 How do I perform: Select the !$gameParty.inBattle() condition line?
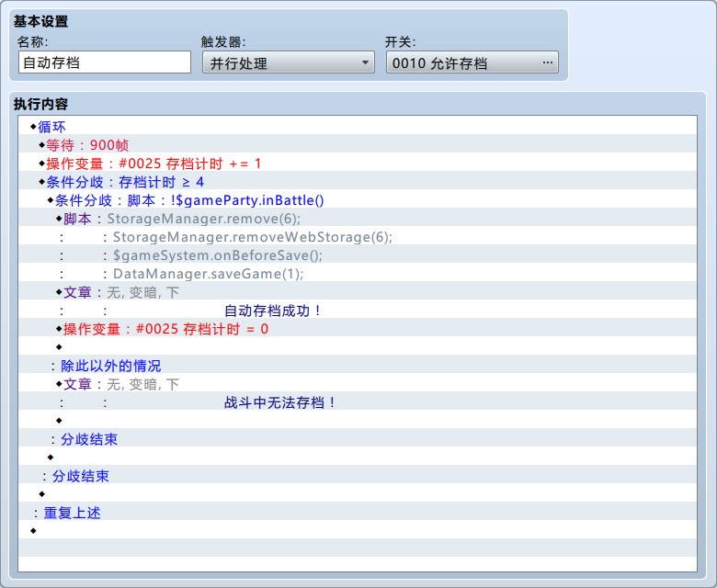(358, 198)
